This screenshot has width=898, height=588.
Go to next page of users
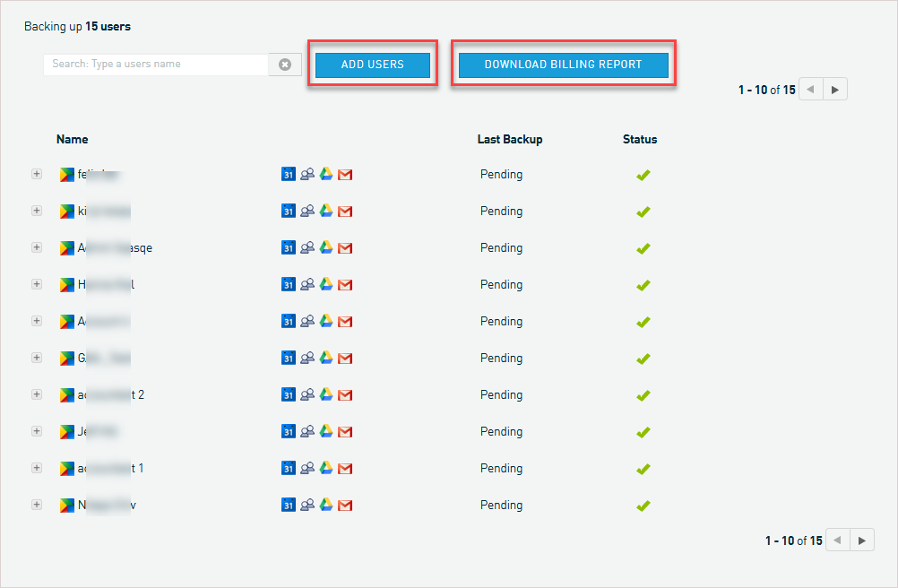click(x=834, y=89)
